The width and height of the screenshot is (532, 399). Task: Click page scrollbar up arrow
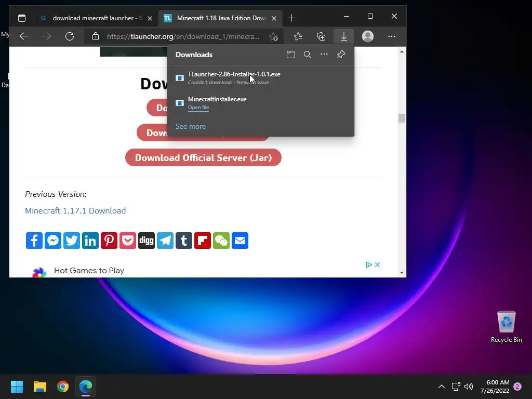coord(402,51)
